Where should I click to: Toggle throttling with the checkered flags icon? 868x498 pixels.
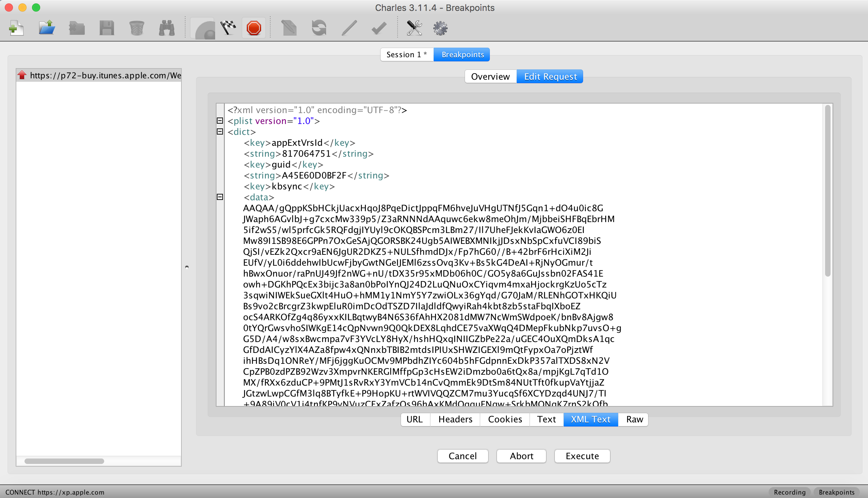tap(228, 28)
